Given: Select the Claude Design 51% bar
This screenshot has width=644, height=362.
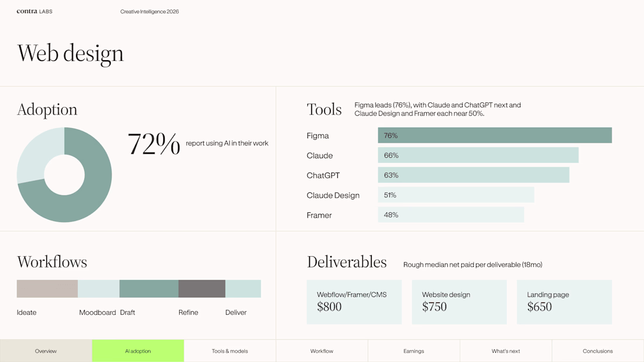Looking at the screenshot, I should (x=456, y=195).
